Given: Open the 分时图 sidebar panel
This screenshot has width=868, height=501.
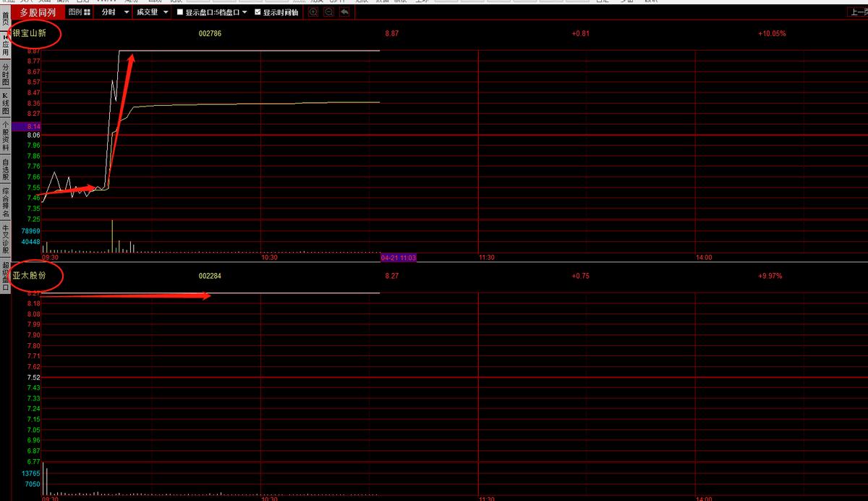Looking at the screenshot, I should click(x=5, y=75).
